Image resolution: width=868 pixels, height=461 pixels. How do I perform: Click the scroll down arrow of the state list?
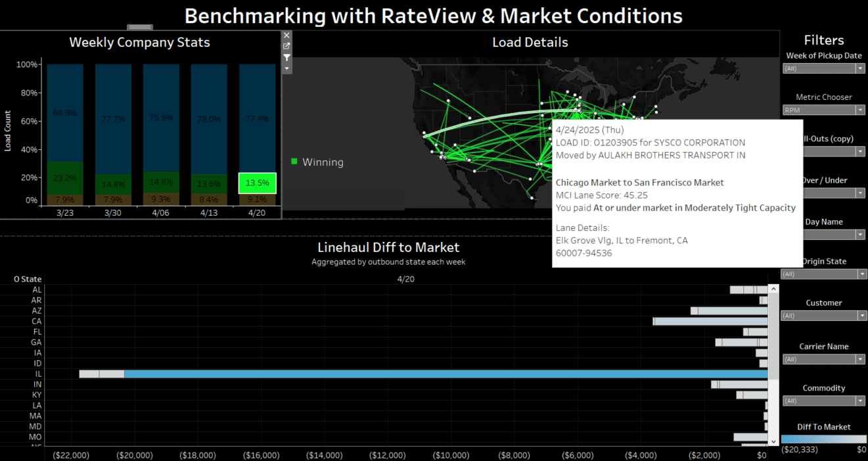(773, 441)
